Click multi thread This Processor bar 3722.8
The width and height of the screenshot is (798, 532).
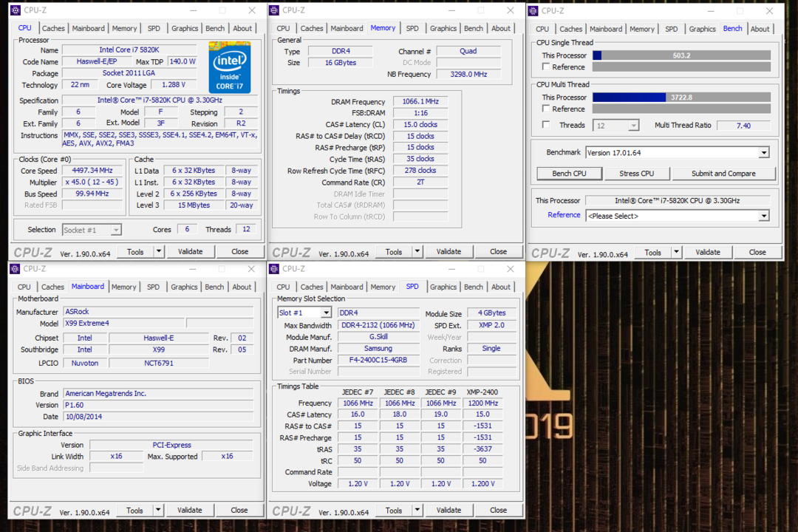tap(681, 98)
